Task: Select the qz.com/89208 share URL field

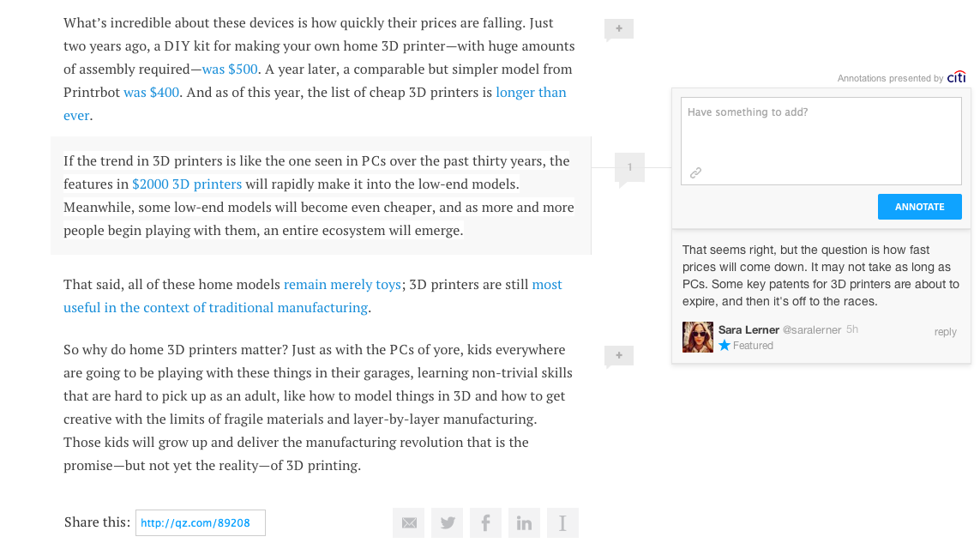Action: click(200, 523)
